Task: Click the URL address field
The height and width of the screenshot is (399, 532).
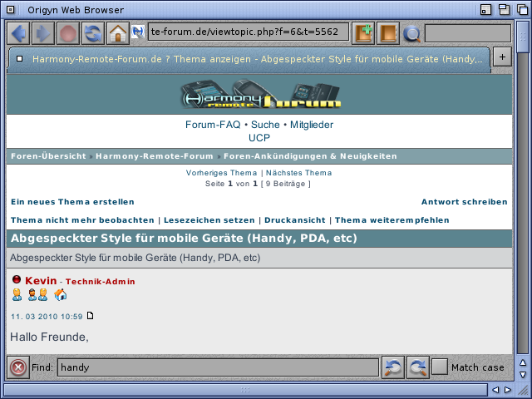Action: (248, 33)
